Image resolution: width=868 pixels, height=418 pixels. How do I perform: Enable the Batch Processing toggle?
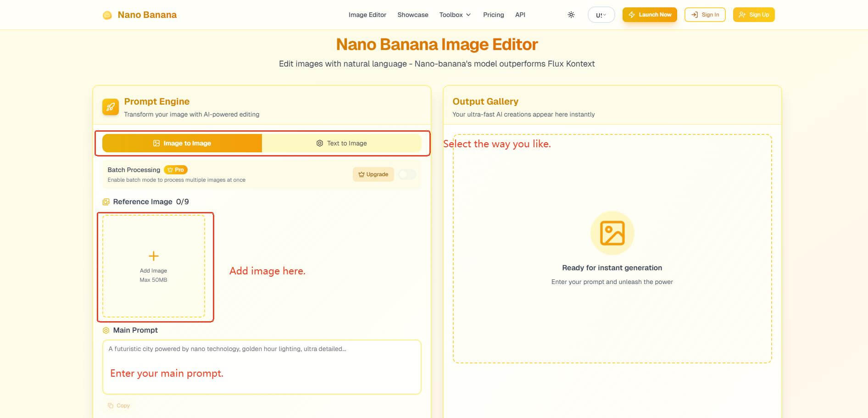point(406,174)
